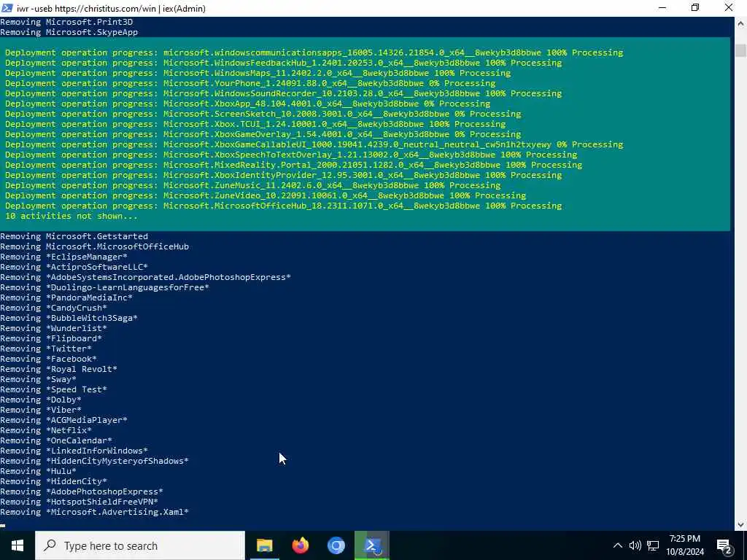Show hidden system tray icons
Screen dimensions: 747x560
(617, 545)
